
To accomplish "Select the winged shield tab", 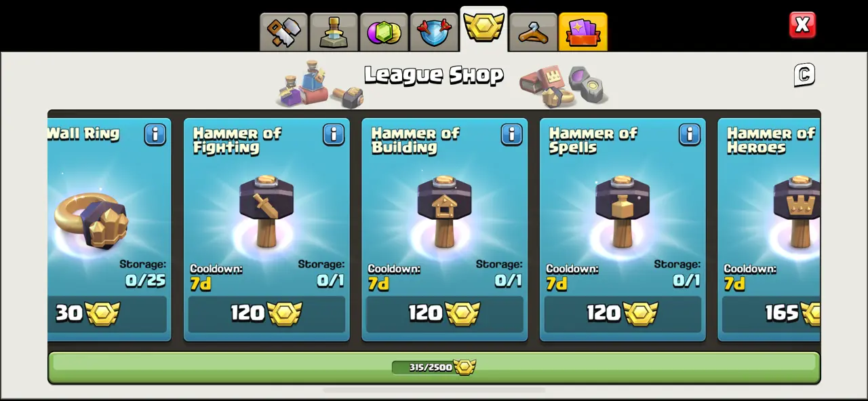I will [434, 32].
